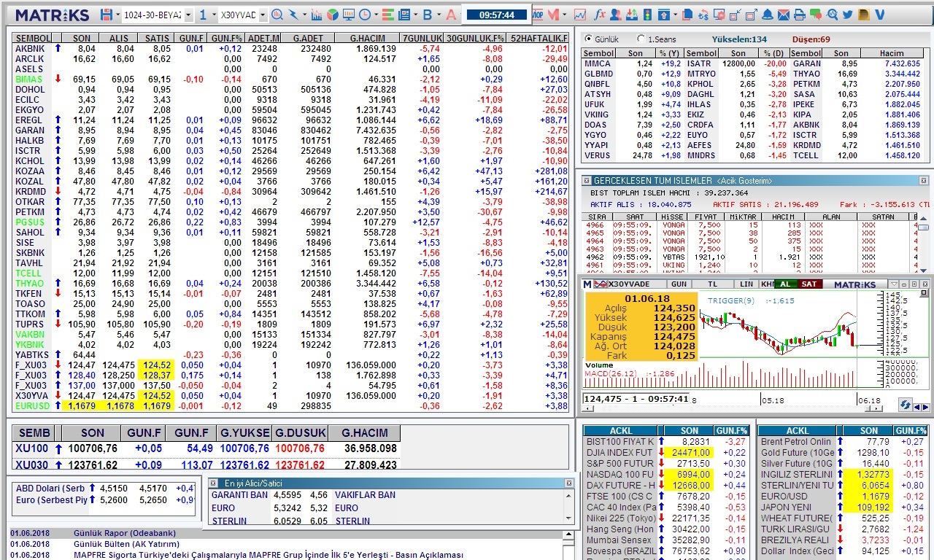The width and height of the screenshot is (934, 560).
Task: Select the LIN tab in chart window
Action: coord(746,284)
